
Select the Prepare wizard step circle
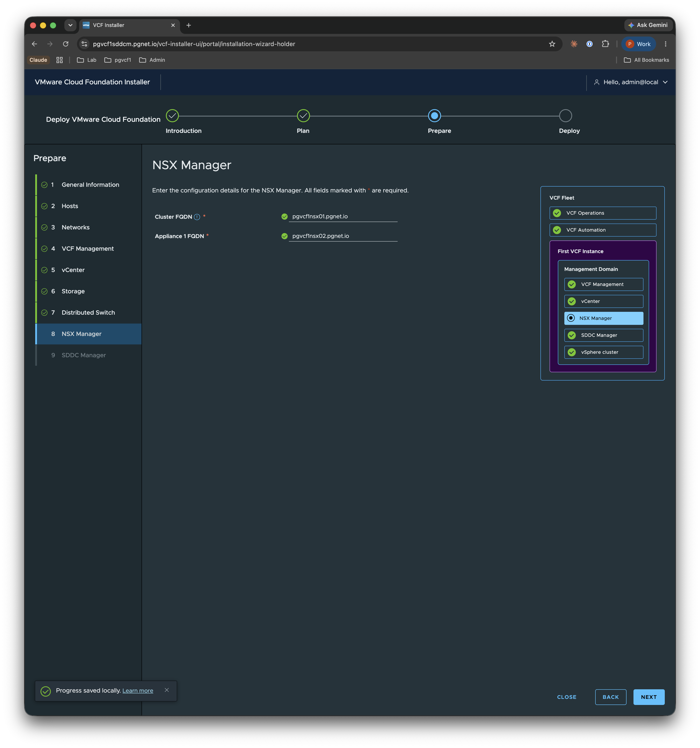tap(434, 116)
